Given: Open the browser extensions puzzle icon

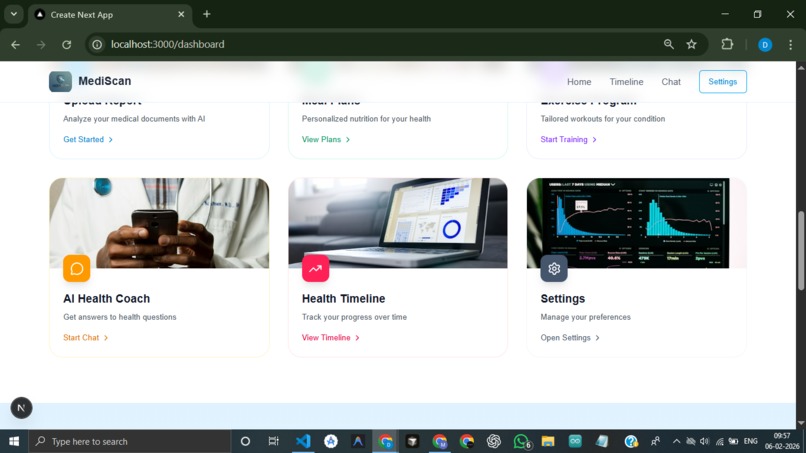Looking at the screenshot, I should [x=727, y=44].
